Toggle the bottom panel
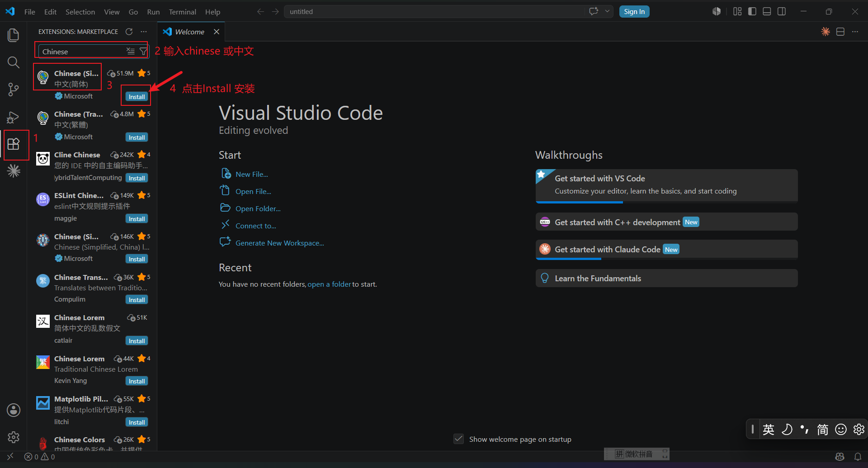The height and width of the screenshot is (468, 868). tap(767, 12)
